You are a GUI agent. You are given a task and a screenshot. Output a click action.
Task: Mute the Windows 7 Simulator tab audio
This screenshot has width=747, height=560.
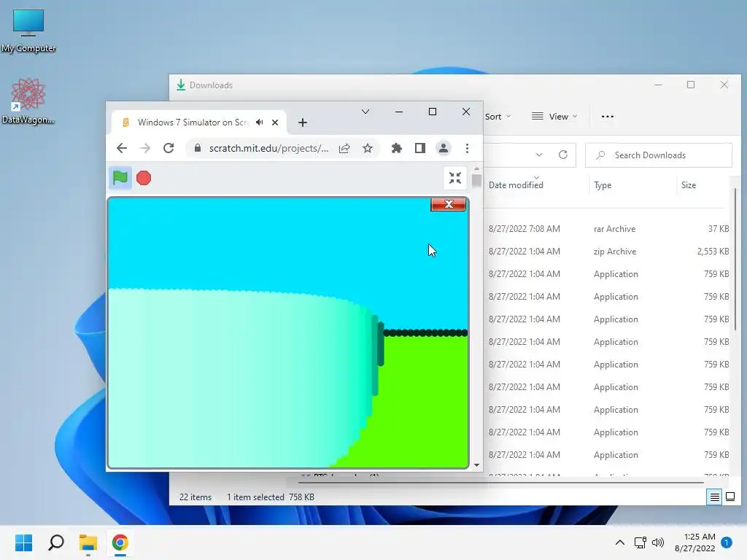pyautogui.click(x=259, y=122)
